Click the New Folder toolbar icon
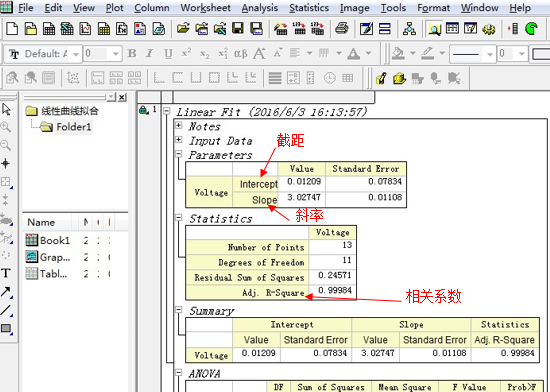Image resolution: width=550 pixels, height=392 pixels. pos(31,29)
